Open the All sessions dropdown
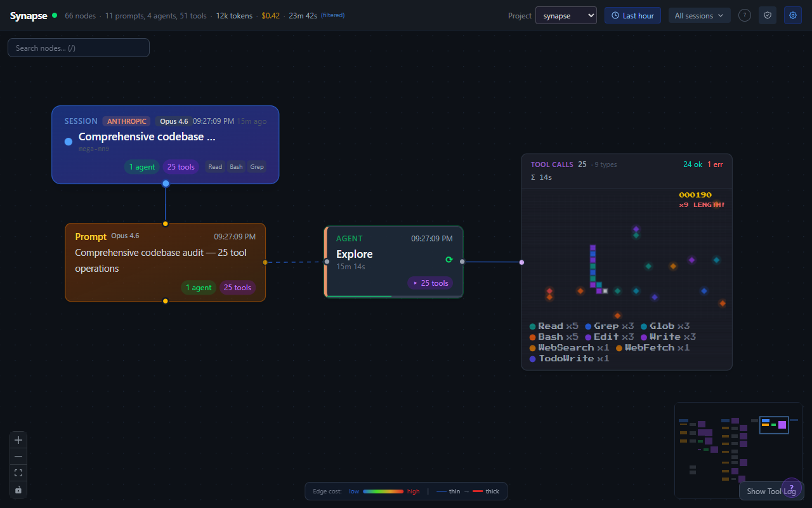Viewport: 812px width, 508px height. (x=699, y=15)
